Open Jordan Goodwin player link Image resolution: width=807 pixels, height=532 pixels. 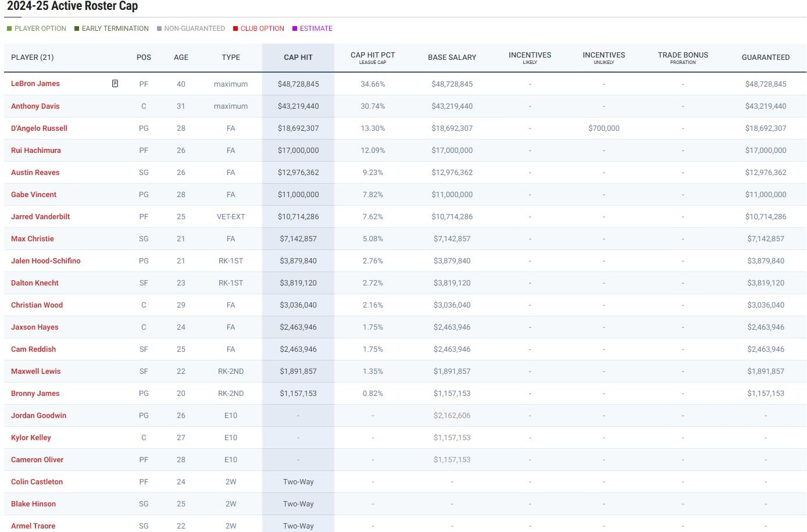tap(39, 416)
